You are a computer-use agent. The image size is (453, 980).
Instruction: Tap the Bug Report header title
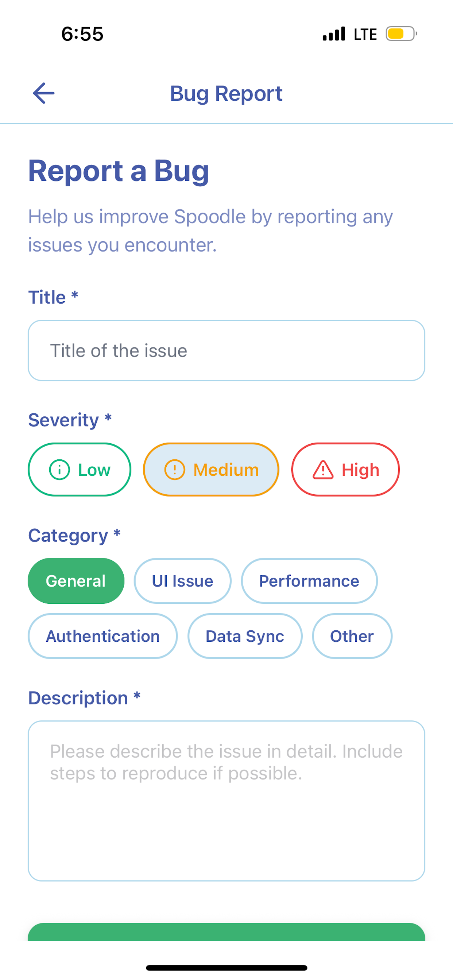tap(226, 94)
